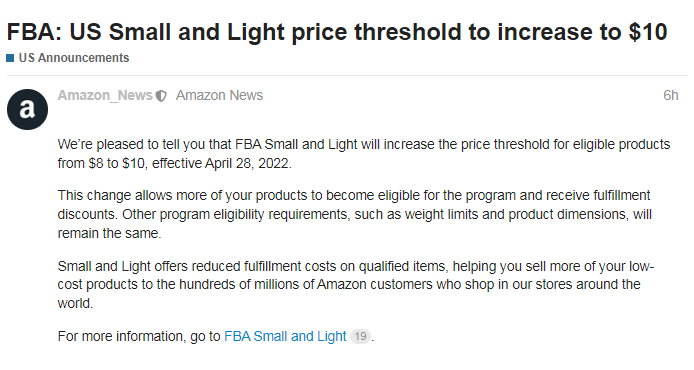This screenshot has width=694, height=370.
Task: Click the paragraph about weight limits and dimensions
Action: coord(355,214)
